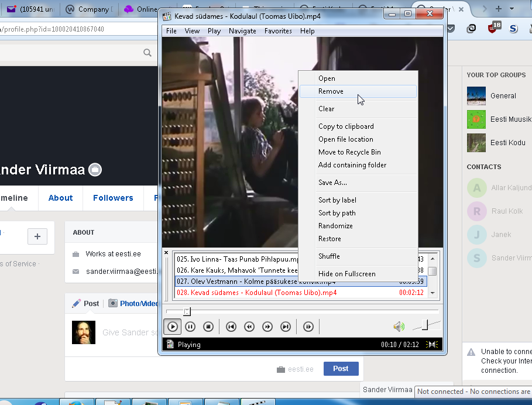Expand the Play menu in menu bar
Screen dimensions: 532x405
[214, 31]
